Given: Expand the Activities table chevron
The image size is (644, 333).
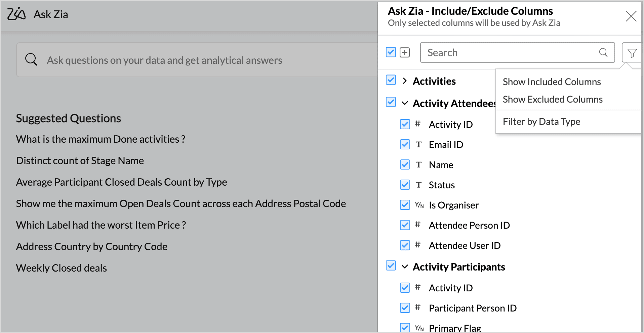Looking at the screenshot, I should coord(405,81).
